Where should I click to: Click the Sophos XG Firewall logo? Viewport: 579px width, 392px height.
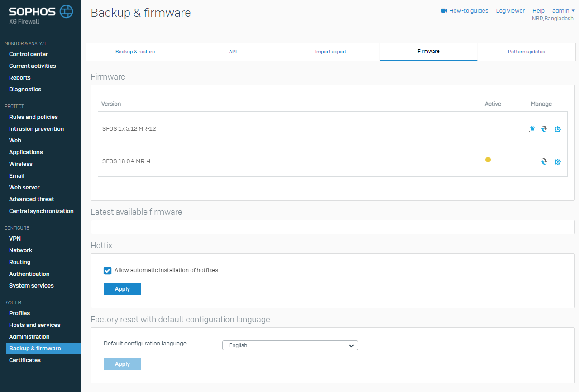pos(41,14)
